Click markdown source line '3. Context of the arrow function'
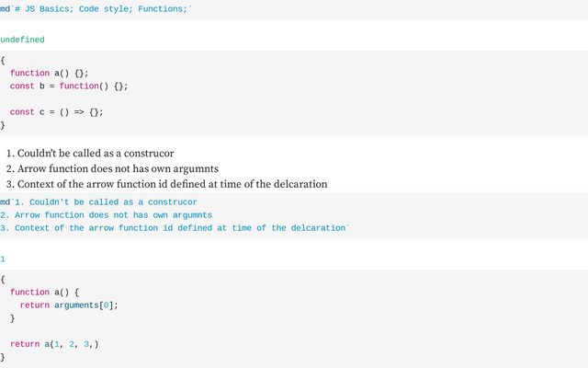This screenshot has height=368, width=588. 175,228
